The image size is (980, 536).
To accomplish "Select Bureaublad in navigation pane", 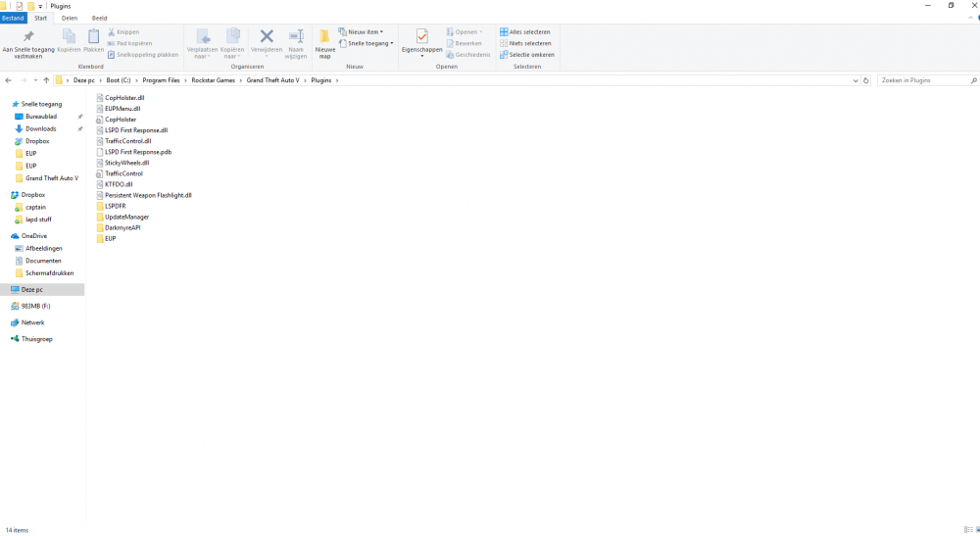I will tap(40, 117).
